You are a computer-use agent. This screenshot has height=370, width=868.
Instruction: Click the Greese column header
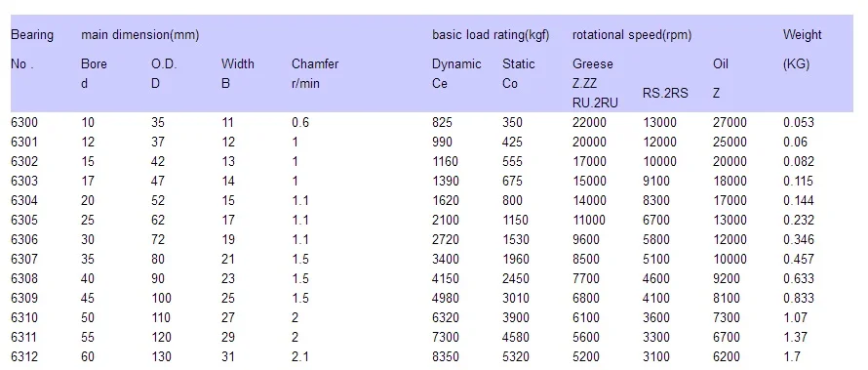point(593,64)
